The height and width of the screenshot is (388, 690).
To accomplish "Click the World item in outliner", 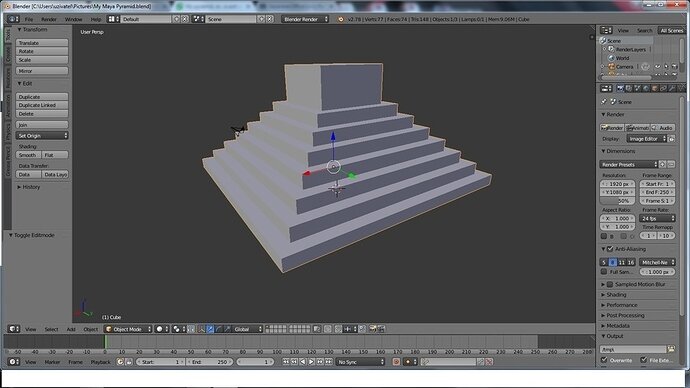I will click(x=622, y=58).
